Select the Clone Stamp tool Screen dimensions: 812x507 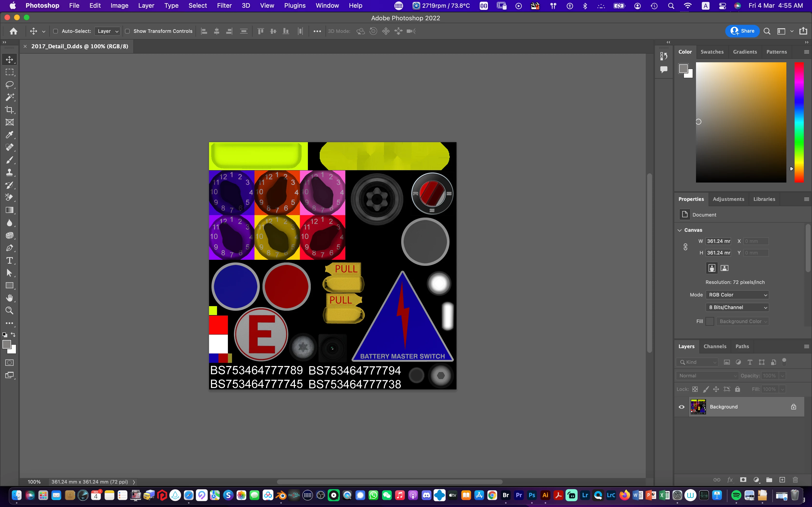click(x=9, y=172)
